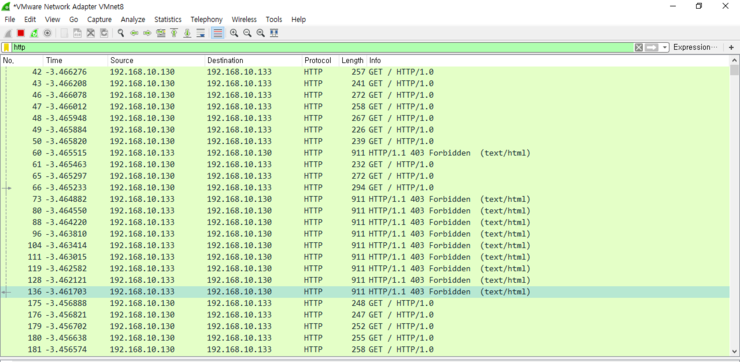This screenshot has height=362, width=740.
Task: Toggle packet list colorization
Action: pos(218,33)
